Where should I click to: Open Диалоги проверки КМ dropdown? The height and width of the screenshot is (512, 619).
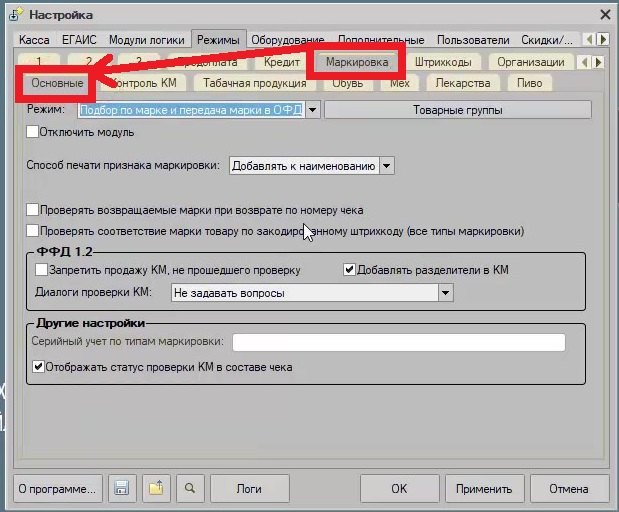coord(445,293)
